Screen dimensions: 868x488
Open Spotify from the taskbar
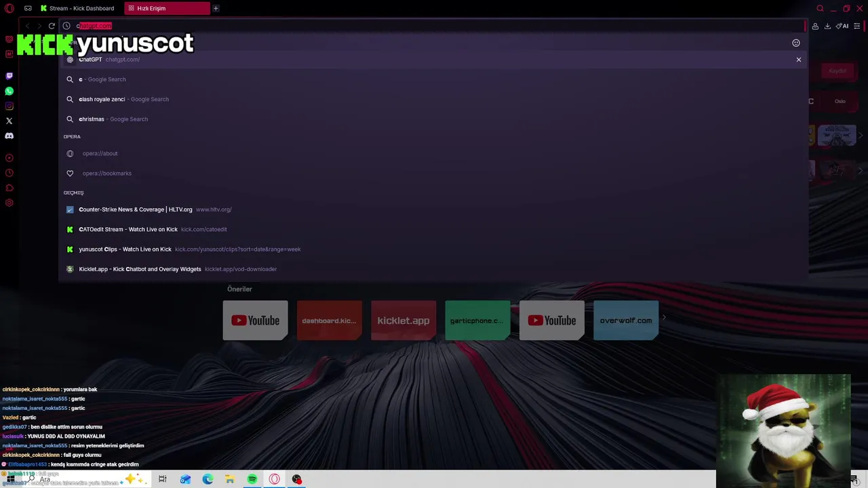point(252,479)
